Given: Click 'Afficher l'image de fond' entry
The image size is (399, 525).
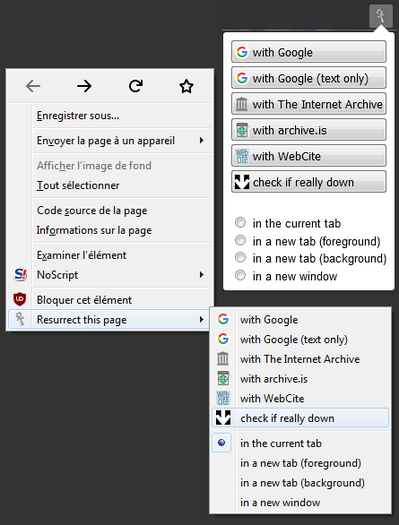Looking at the screenshot, I should coord(110,165).
